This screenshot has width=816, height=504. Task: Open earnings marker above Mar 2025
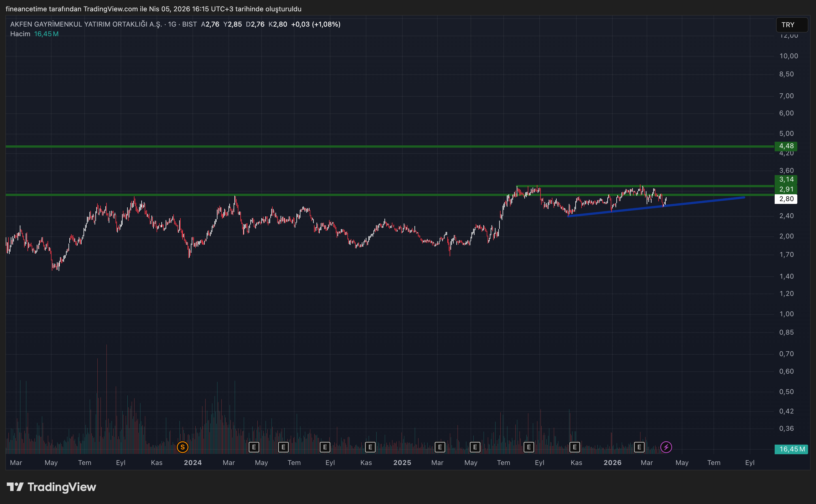point(440,447)
